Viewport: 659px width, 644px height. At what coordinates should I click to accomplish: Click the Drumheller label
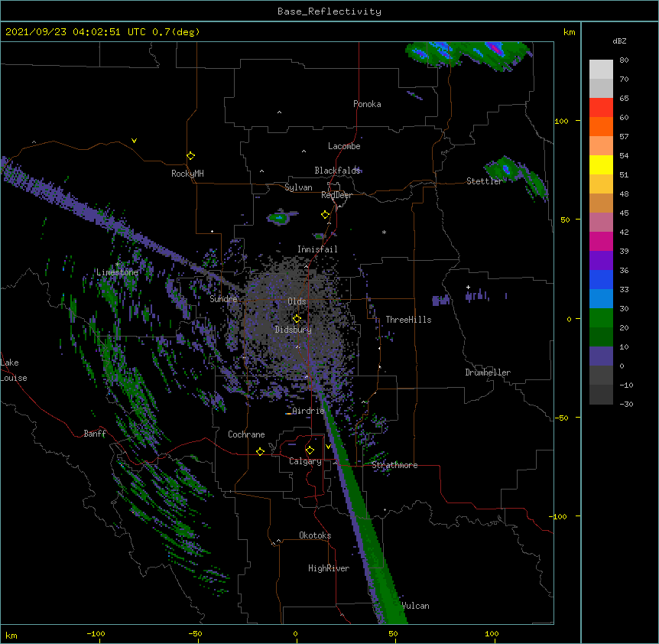488,372
